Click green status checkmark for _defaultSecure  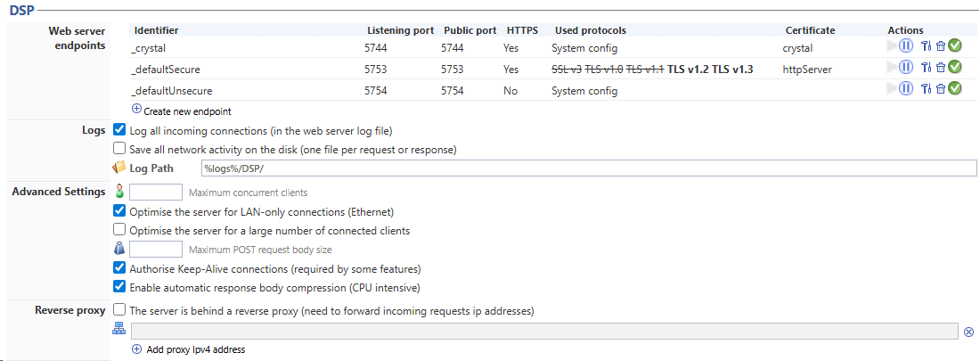954,68
